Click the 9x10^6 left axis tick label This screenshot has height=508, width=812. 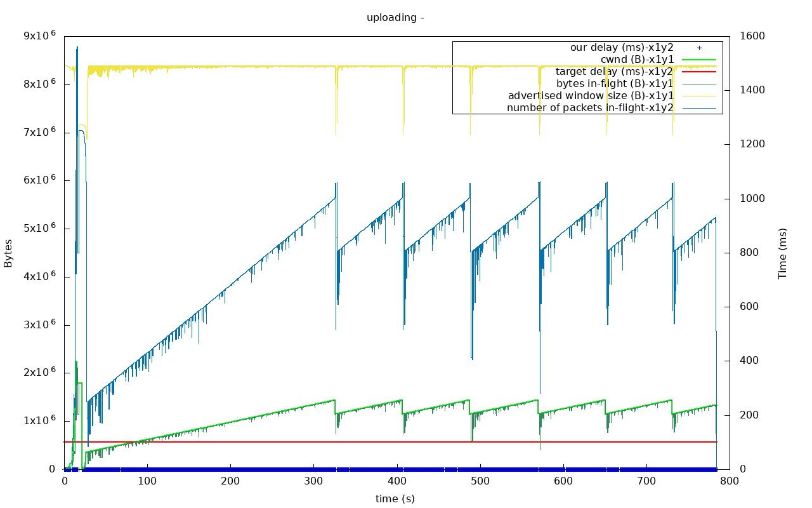[39, 36]
